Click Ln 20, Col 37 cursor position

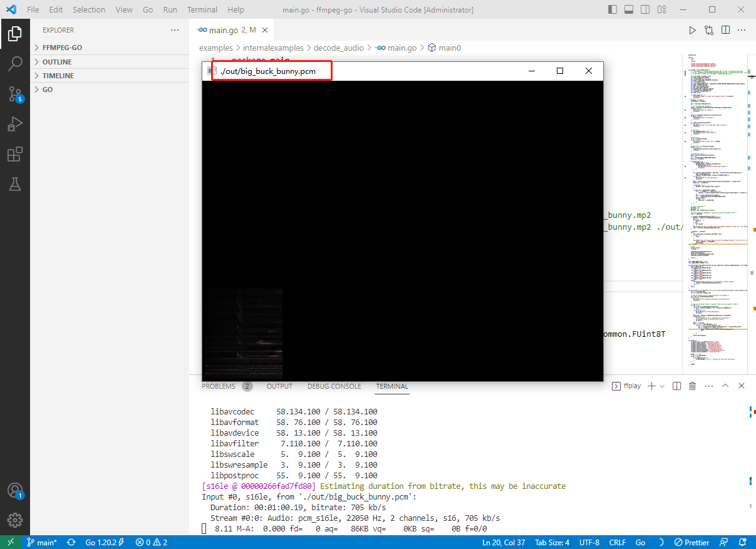pos(504,542)
